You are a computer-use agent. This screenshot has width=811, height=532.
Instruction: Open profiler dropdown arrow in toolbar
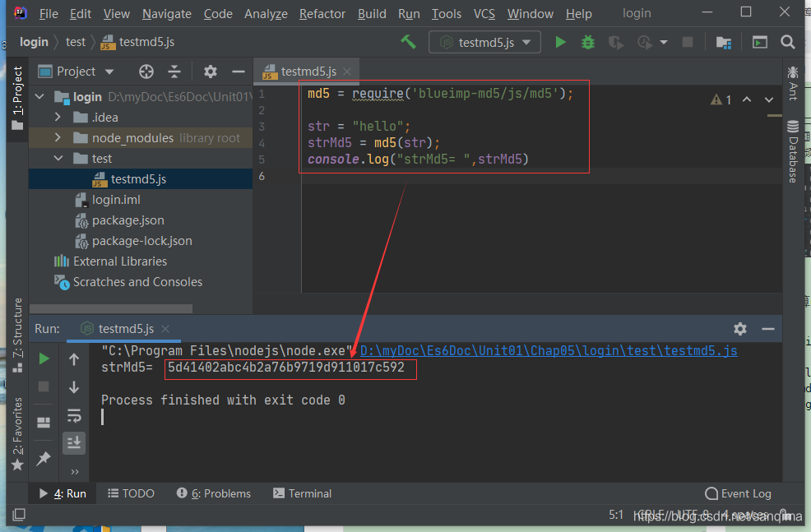pos(664,43)
